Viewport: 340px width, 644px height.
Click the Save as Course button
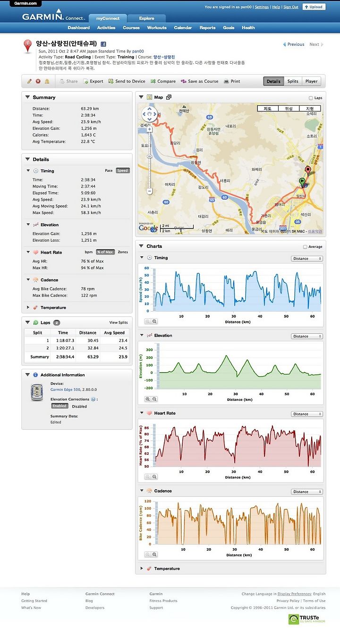pyautogui.click(x=199, y=81)
